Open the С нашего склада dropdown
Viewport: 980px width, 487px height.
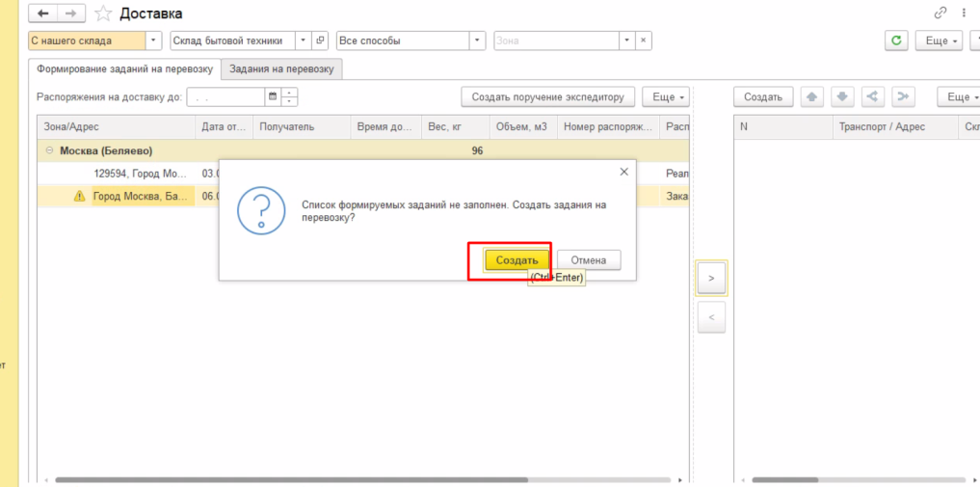point(153,41)
